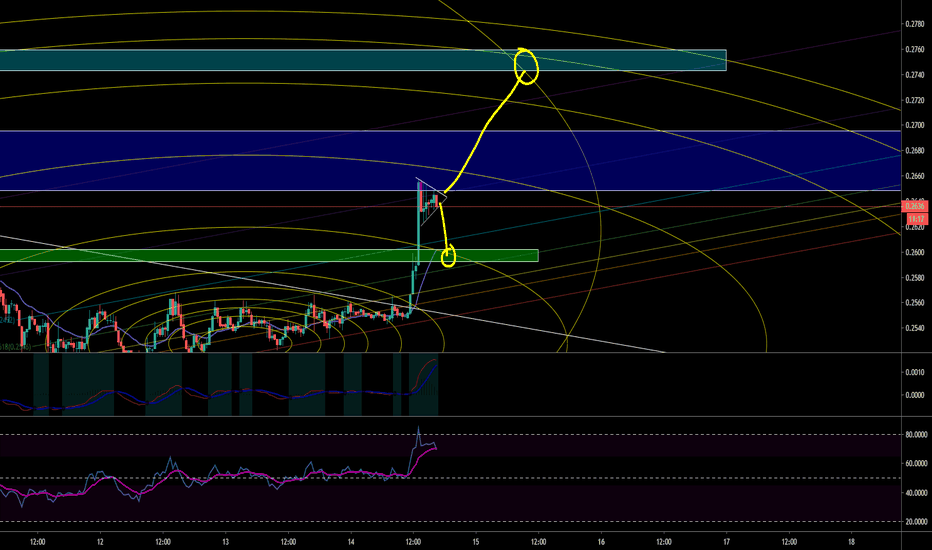932x550 pixels.
Task: Click date label 14 on time axis
Action: (351, 542)
